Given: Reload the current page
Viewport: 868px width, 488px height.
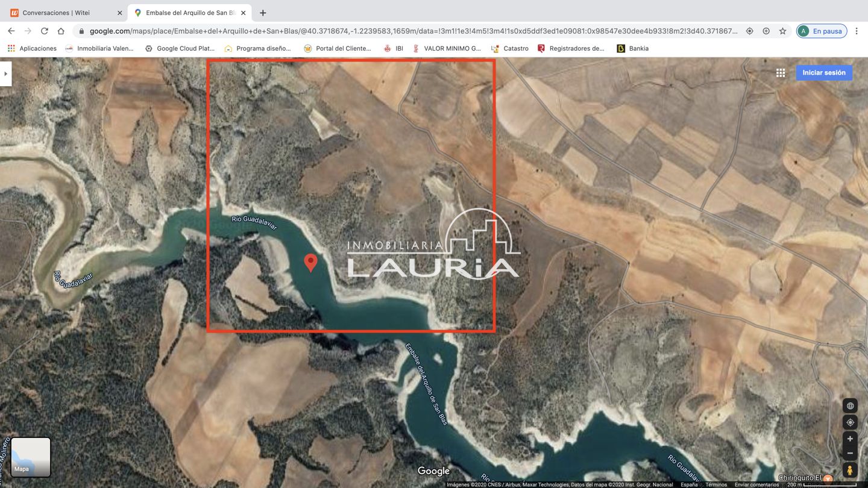Looking at the screenshot, I should pyautogui.click(x=44, y=31).
